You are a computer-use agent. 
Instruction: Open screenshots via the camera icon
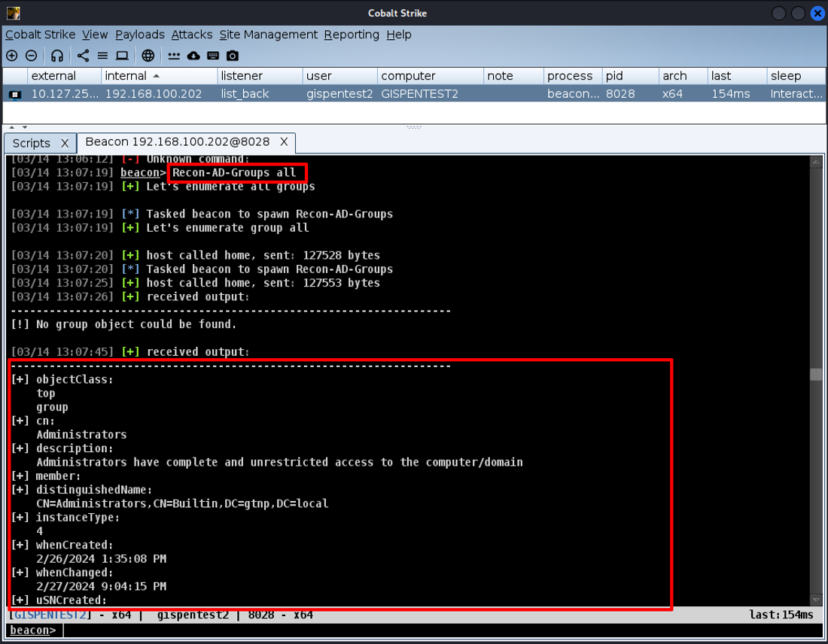click(x=233, y=56)
